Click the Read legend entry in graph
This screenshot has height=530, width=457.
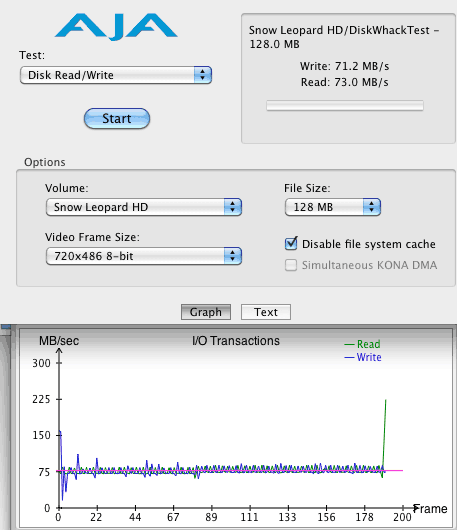362,344
